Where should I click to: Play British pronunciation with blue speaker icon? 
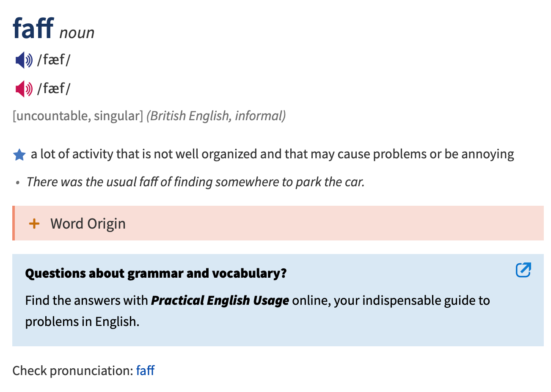[24, 61]
